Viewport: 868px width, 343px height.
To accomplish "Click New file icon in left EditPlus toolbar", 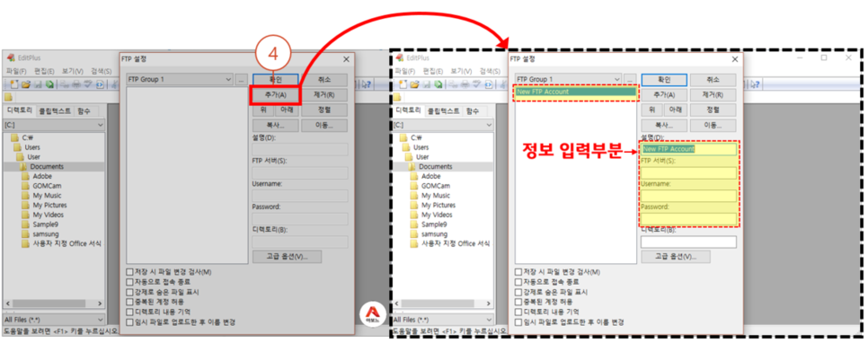I will [14, 84].
